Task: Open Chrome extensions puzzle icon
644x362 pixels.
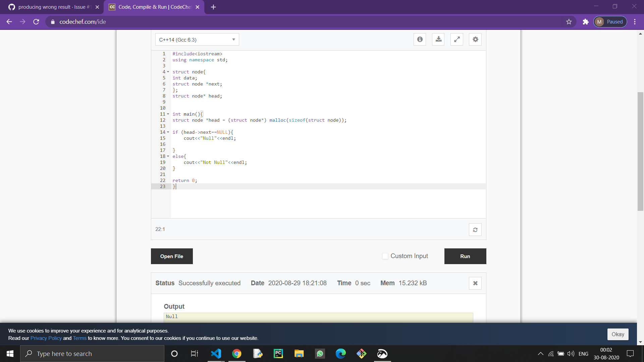Action: click(586, 22)
